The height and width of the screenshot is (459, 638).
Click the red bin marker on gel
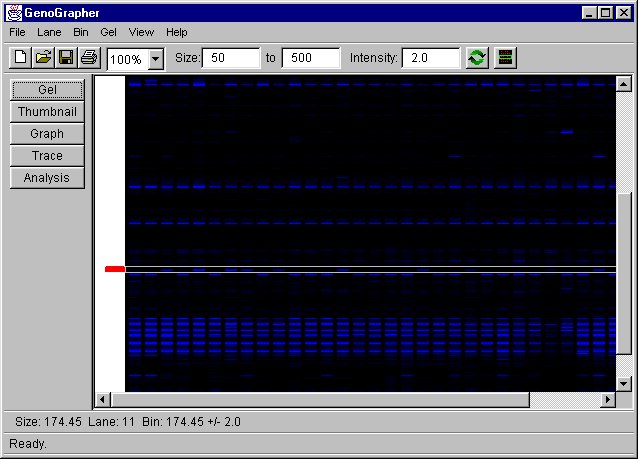click(x=114, y=269)
